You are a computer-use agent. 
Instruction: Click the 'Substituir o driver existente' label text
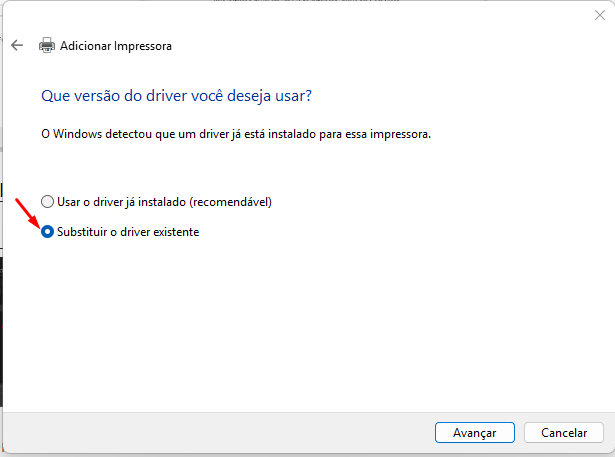click(128, 232)
